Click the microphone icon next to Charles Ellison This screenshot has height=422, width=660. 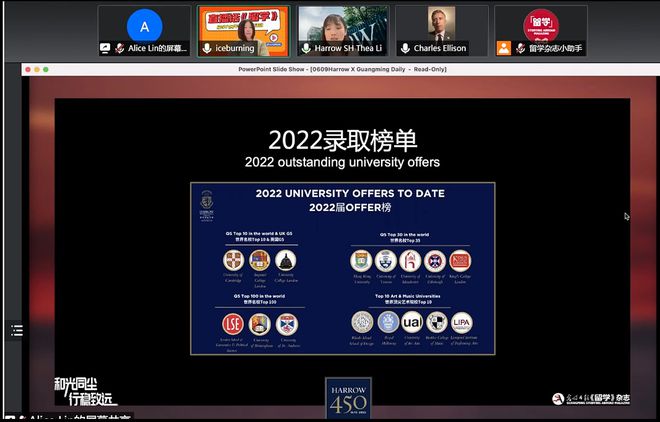click(x=405, y=48)
